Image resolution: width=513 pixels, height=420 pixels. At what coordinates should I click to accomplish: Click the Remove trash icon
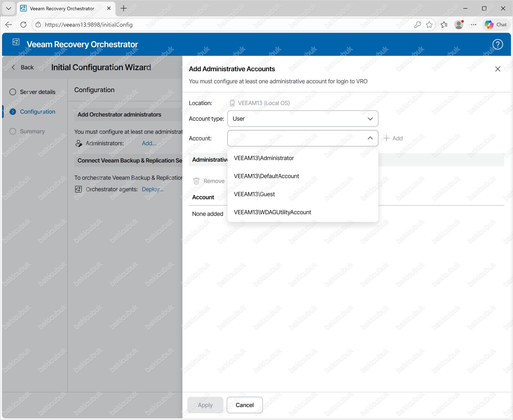196,181
